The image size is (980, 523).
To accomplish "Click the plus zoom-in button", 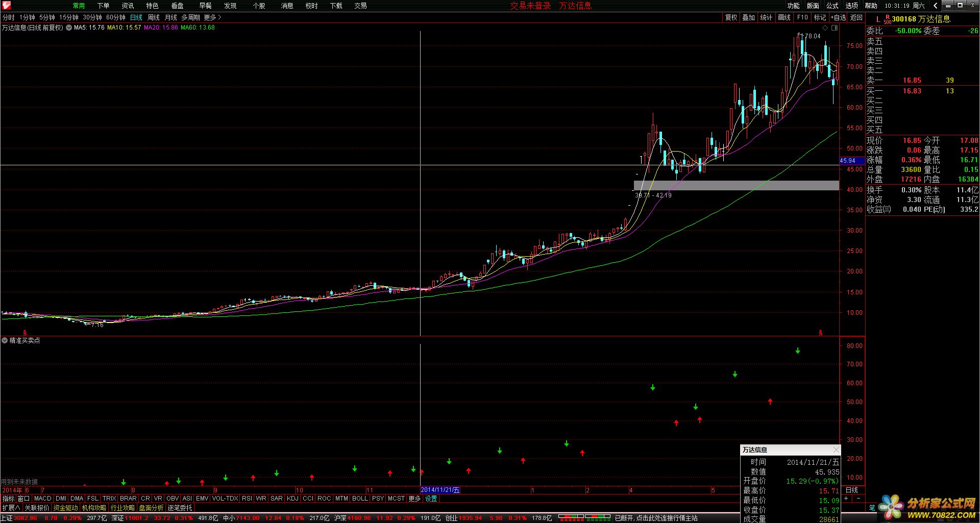I will pyautogui.click(x=847, y=499).
